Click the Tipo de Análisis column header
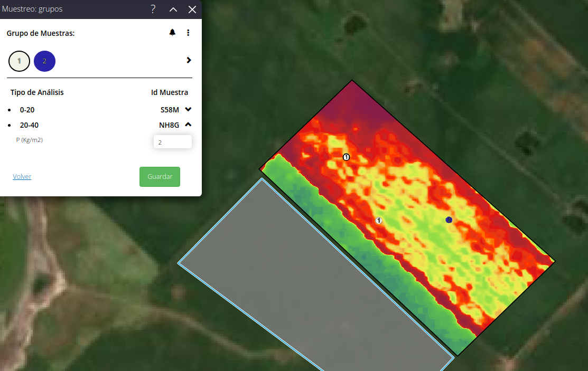 pyautogui.click(x=37, y=92)
